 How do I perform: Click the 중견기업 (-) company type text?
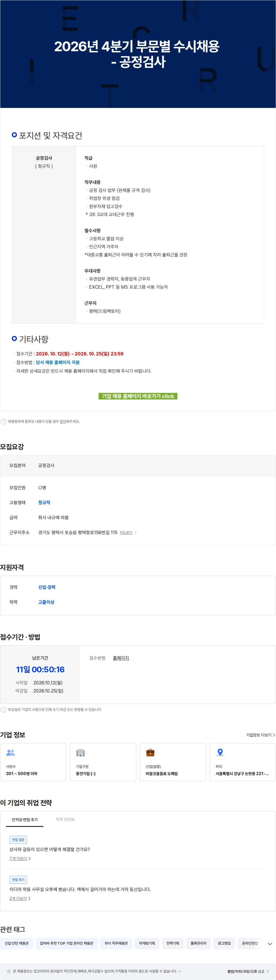point(86,773)
